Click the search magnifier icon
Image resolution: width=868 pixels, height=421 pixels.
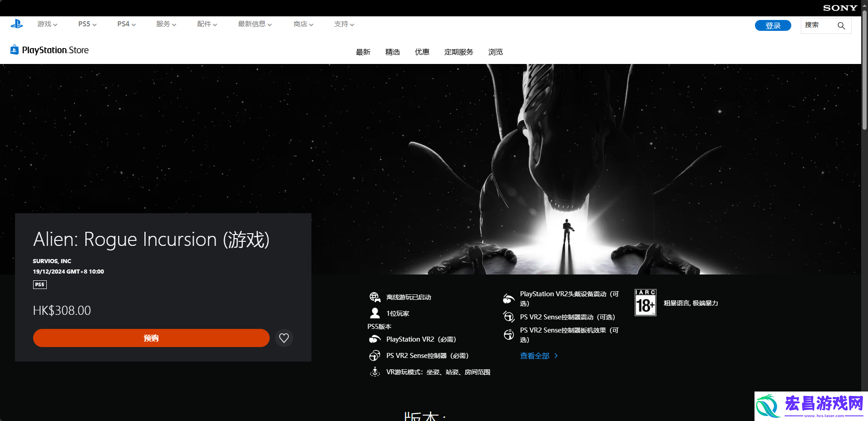tap(841, 26)
